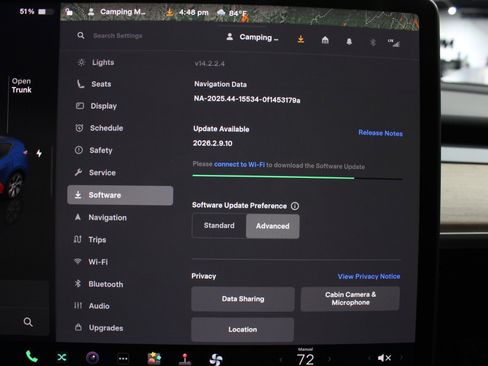488x366 pixels.
Task: Tap the charging lightning bolt icon
Action: pyautogui.click(x=39, y=153)
